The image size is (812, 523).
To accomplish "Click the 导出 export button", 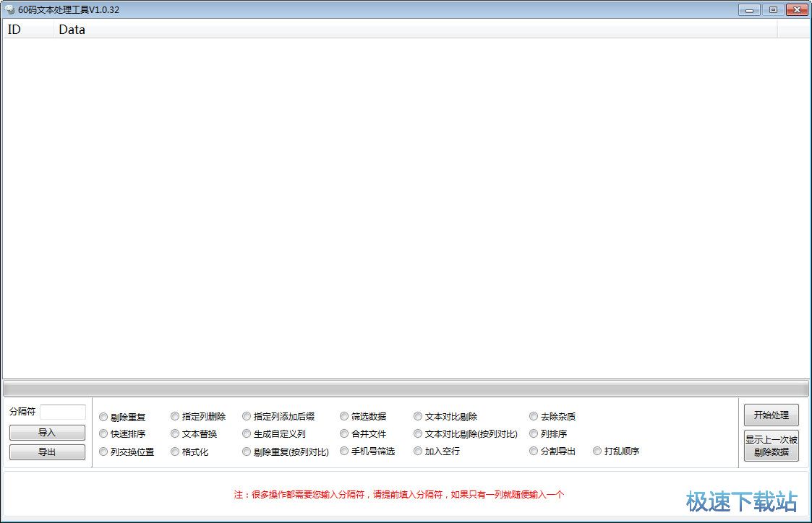I will pyautogui.click(x=47, y=452).
